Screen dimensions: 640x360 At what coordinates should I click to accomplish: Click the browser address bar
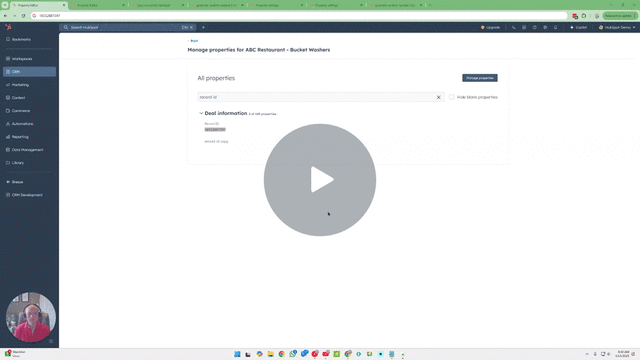tap(300, 16)
